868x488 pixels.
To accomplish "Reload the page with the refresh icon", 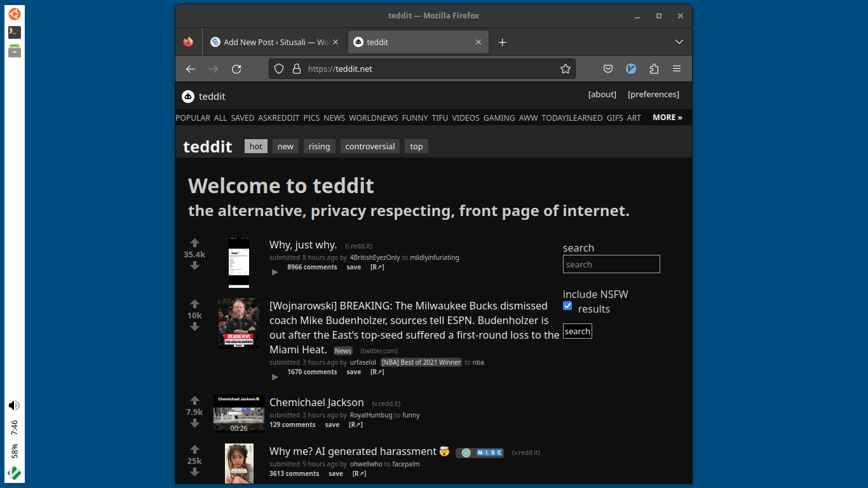I will (x=236, y=69).
